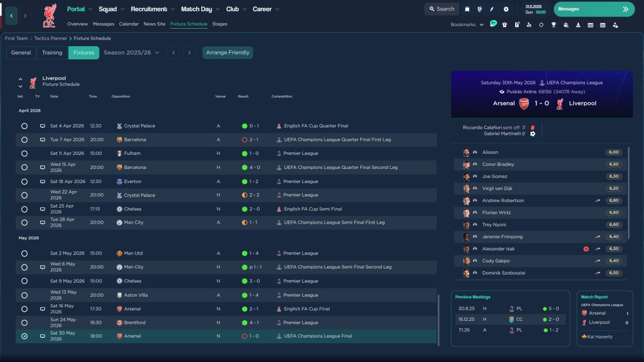Viewport: 644px width, 362px height.
Task: Click the Brentford club badge in fixtures list
Action: click(119, 323)
